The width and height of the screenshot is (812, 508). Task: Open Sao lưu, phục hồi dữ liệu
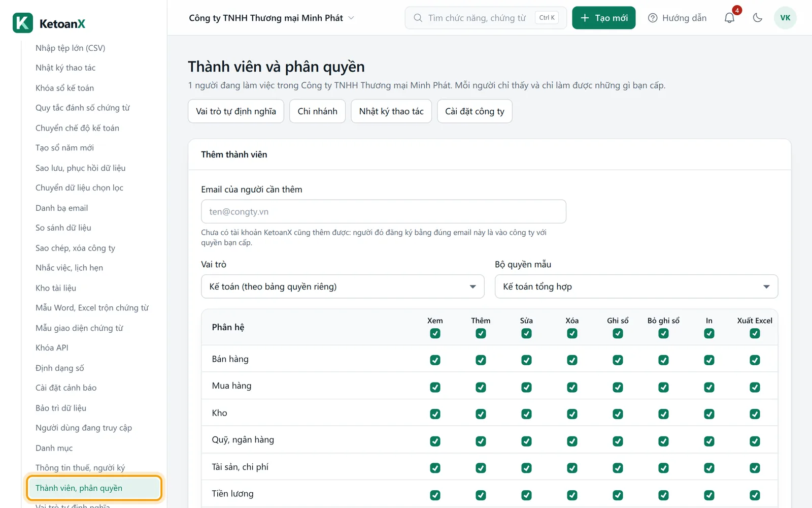point(80,168)
